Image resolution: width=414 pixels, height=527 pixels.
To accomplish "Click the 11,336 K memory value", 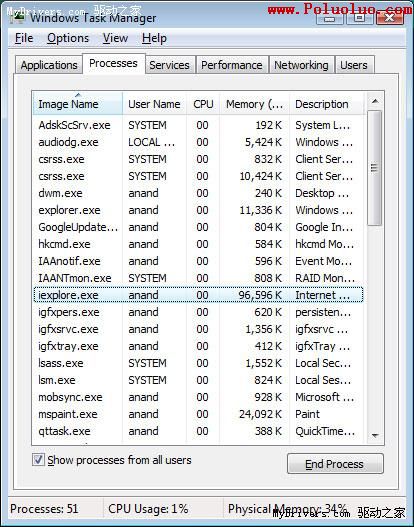I will click(x=260, y=210).
